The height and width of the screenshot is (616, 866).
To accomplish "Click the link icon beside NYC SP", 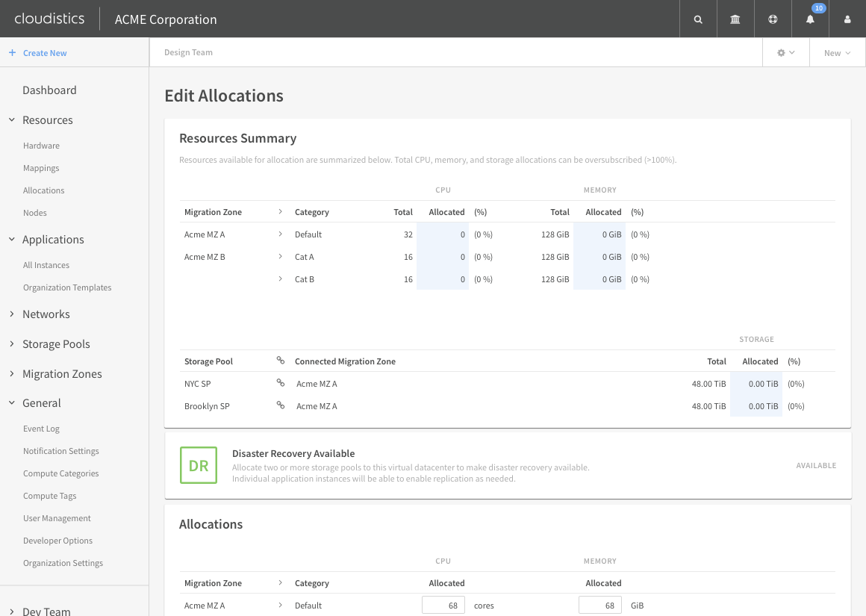I will (x=280, y=383).
